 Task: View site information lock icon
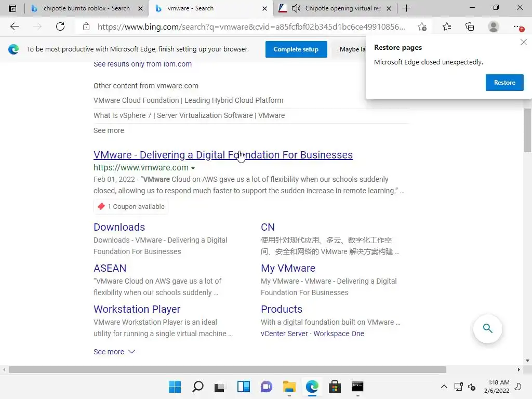[86, 26]
